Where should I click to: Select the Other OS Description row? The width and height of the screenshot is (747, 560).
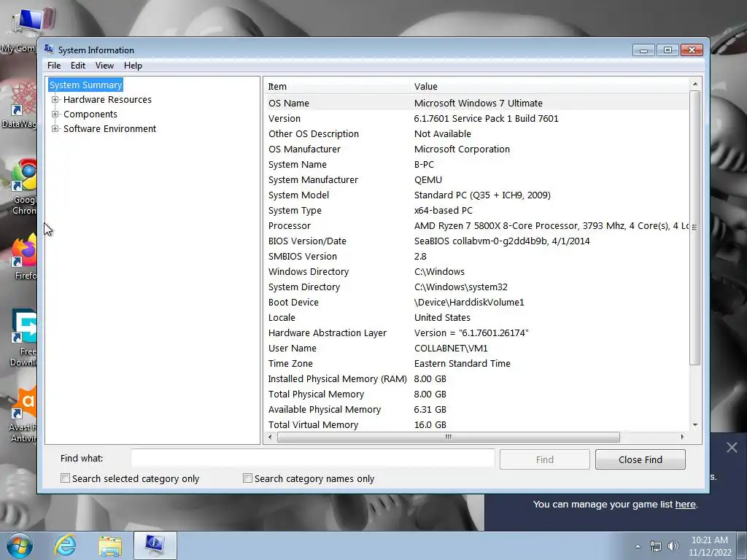pyautogui.click(x=476, y=134)
